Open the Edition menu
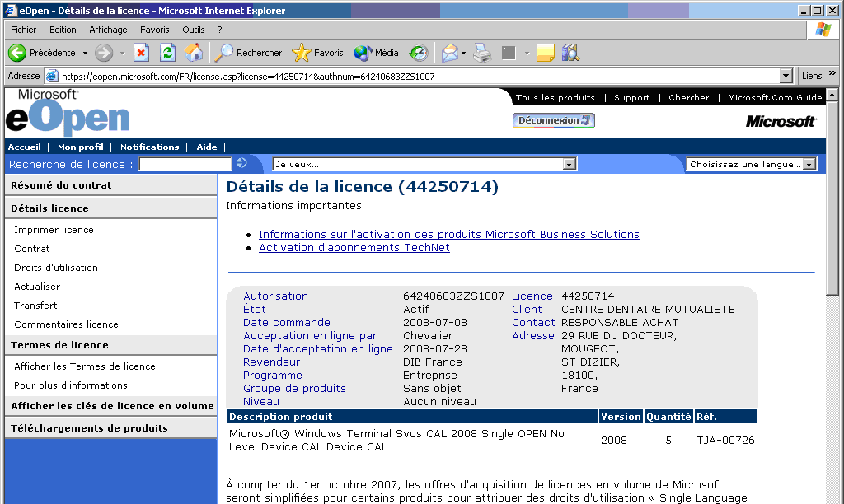This screenshot has height=504, width=844. (x=63, y=30)
